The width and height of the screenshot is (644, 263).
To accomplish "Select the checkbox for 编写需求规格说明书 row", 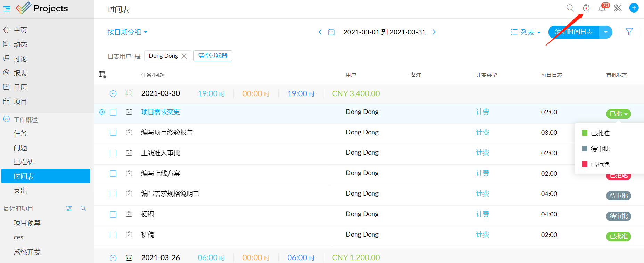I will [x=113, y=194].
